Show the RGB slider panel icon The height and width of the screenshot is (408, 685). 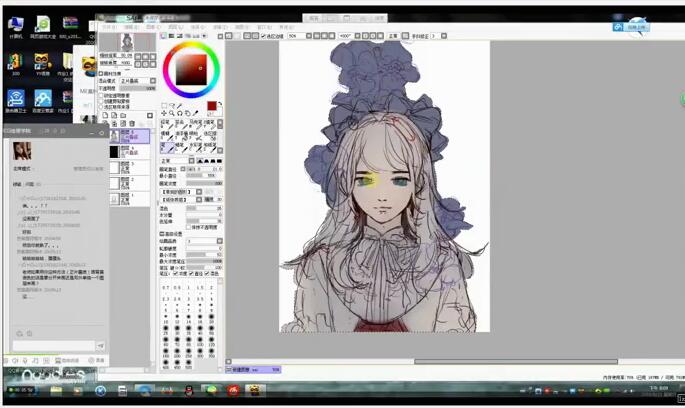[x=172, y=36]
